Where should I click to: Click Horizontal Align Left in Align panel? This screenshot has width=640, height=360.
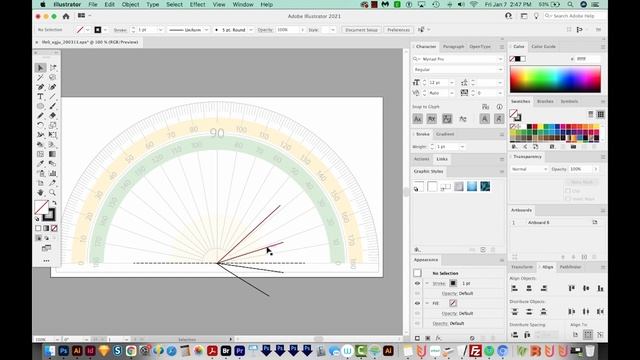tap(515, 288)
